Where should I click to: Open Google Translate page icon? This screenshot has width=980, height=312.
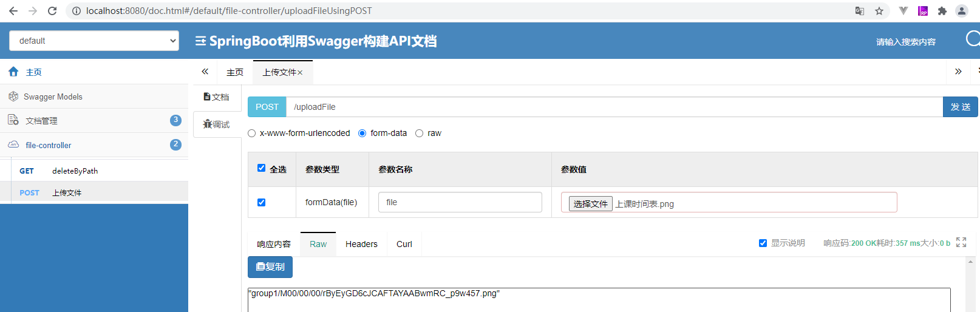(859, 11)
